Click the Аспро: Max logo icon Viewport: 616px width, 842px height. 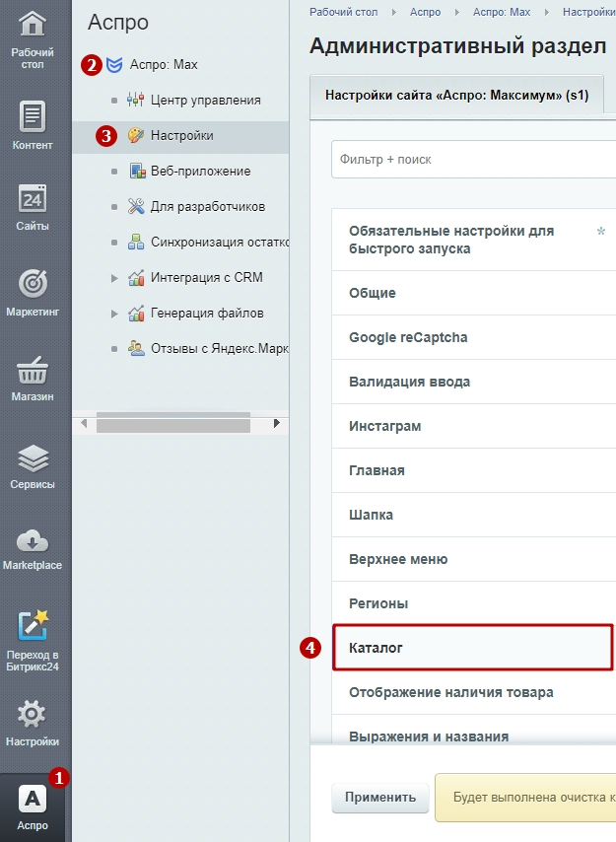pyautogui.click(x=113, y=65)
